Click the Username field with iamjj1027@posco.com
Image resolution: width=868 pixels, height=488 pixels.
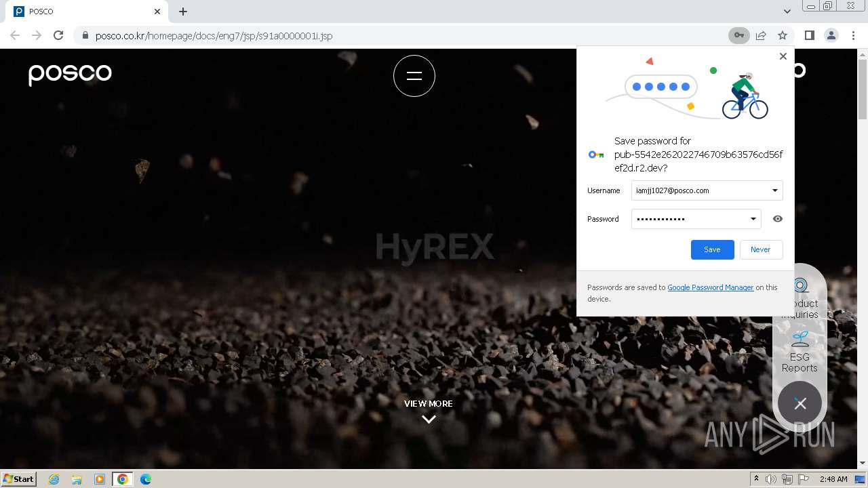[x=707, y=190]
